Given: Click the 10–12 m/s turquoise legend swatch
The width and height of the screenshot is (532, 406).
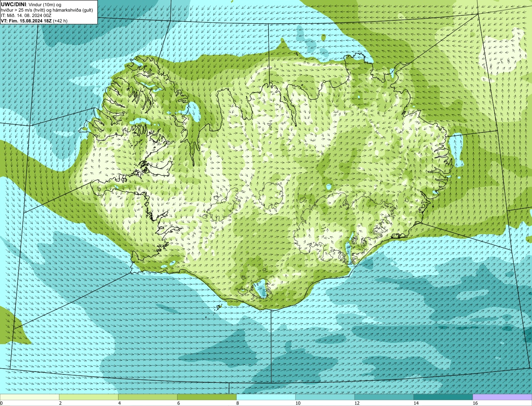Looking at the screenshot, I should tap(325, 397).
